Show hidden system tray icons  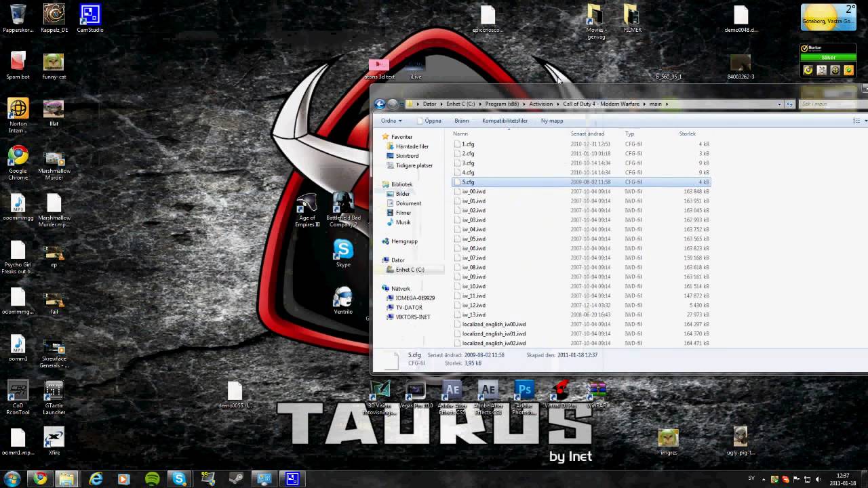(x=764, y=479)
